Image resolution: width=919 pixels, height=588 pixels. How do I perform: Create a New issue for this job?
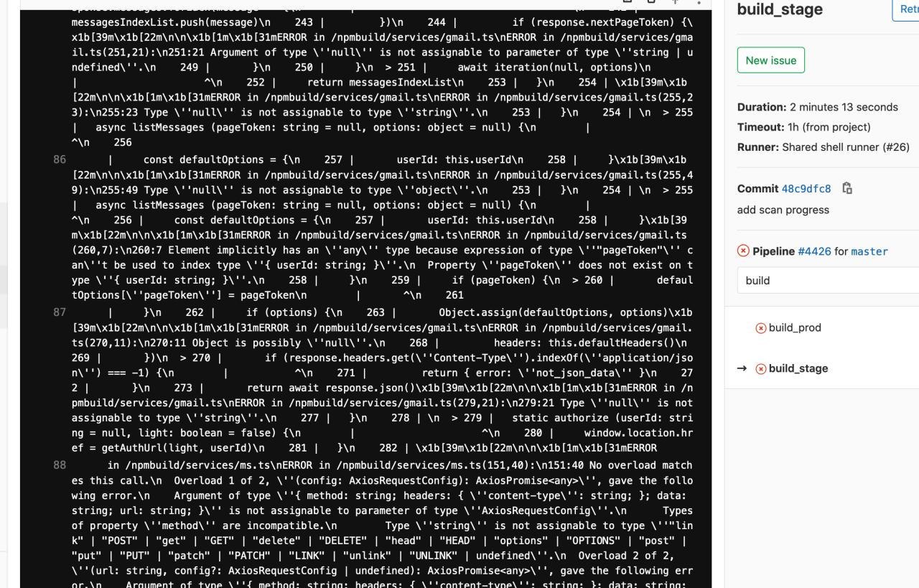click(771, 60)
